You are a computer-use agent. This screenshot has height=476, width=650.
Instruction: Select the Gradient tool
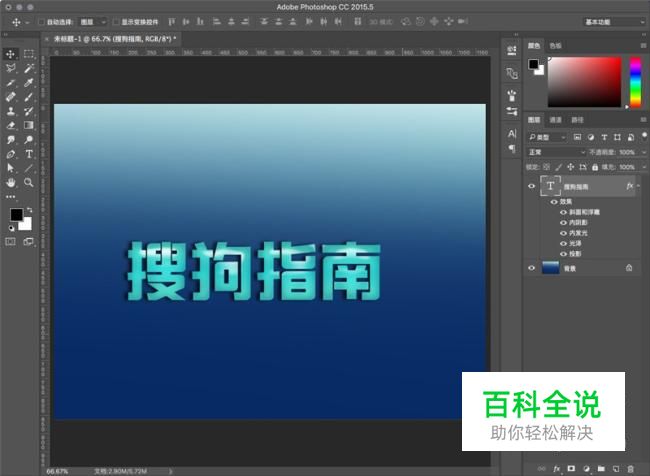coord(29,125)
